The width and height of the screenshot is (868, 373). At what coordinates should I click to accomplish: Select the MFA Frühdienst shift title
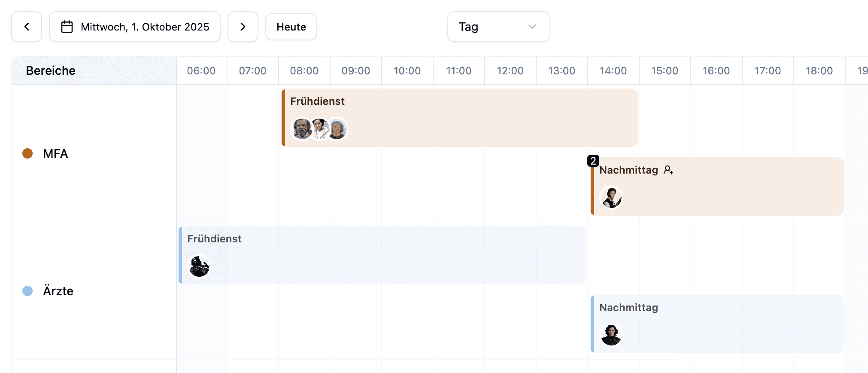[x=317, y=101]
